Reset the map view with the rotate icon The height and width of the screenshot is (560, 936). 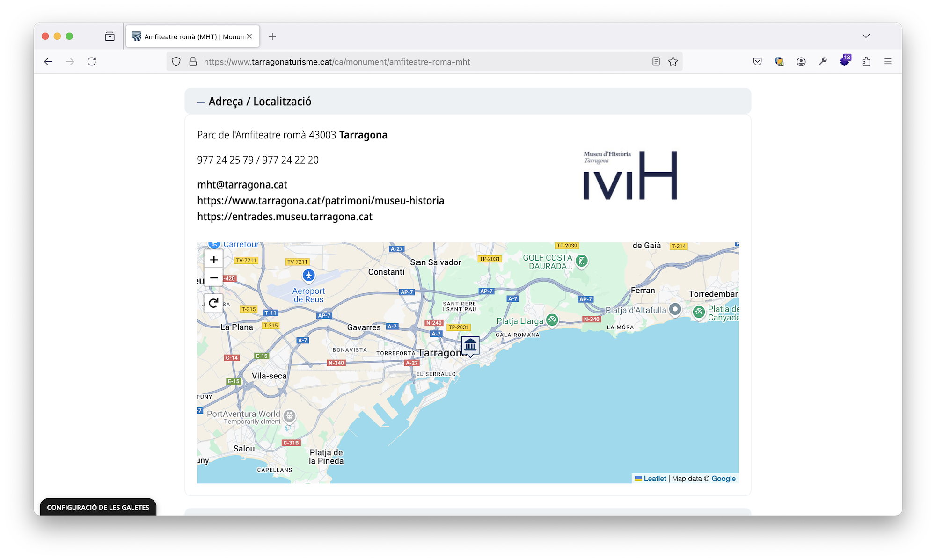coord(214,303)
